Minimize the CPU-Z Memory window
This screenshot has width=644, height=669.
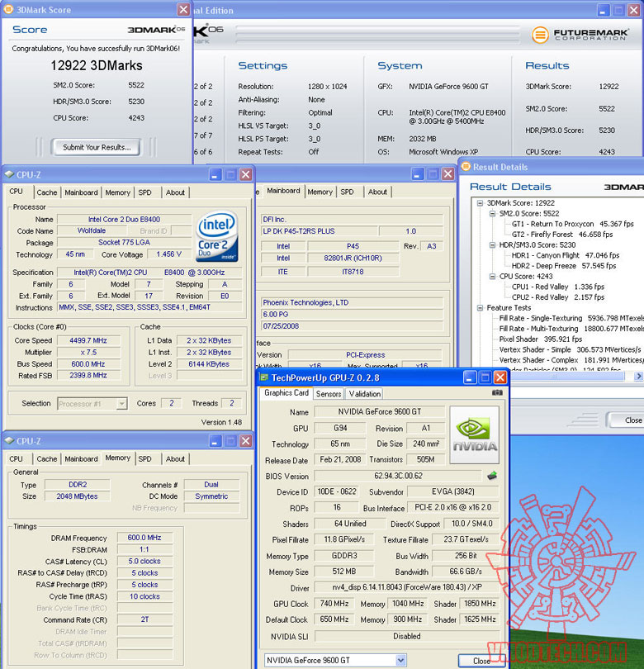[215, 441]
